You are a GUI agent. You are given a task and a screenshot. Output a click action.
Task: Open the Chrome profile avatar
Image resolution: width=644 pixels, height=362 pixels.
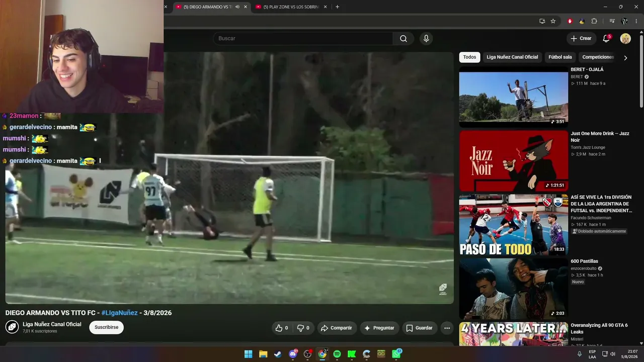point(624,21)
